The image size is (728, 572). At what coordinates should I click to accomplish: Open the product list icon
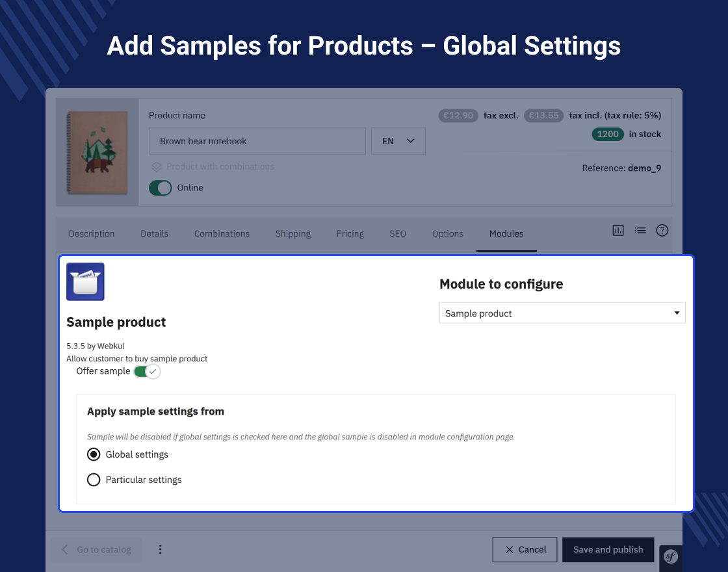tap(640, 230)
